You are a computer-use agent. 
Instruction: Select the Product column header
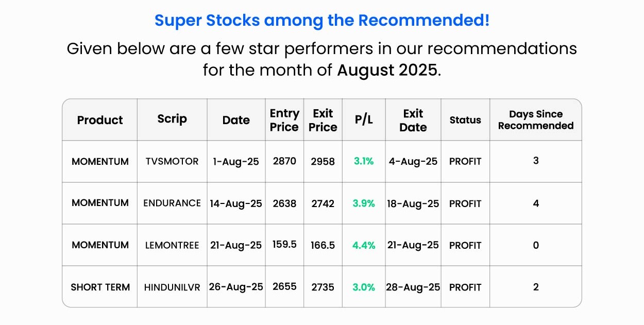click(x=100, y=120)
